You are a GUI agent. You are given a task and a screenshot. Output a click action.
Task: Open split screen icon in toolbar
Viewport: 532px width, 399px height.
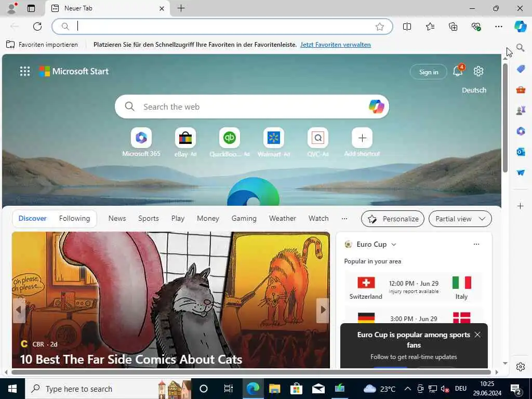click(407, 26)
